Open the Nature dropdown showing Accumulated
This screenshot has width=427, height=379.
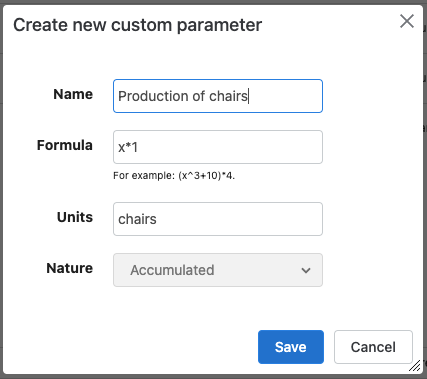coord(218,270)
